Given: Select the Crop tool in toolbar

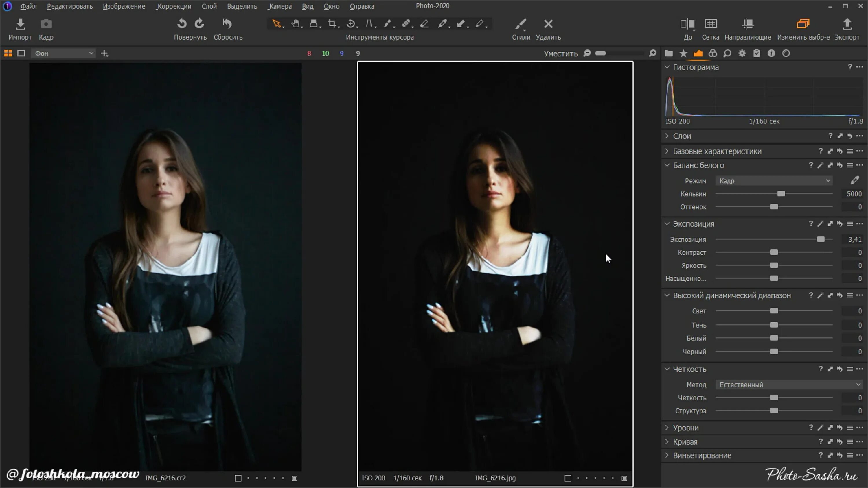Looking at the screenshot, I should click(332, 24).
